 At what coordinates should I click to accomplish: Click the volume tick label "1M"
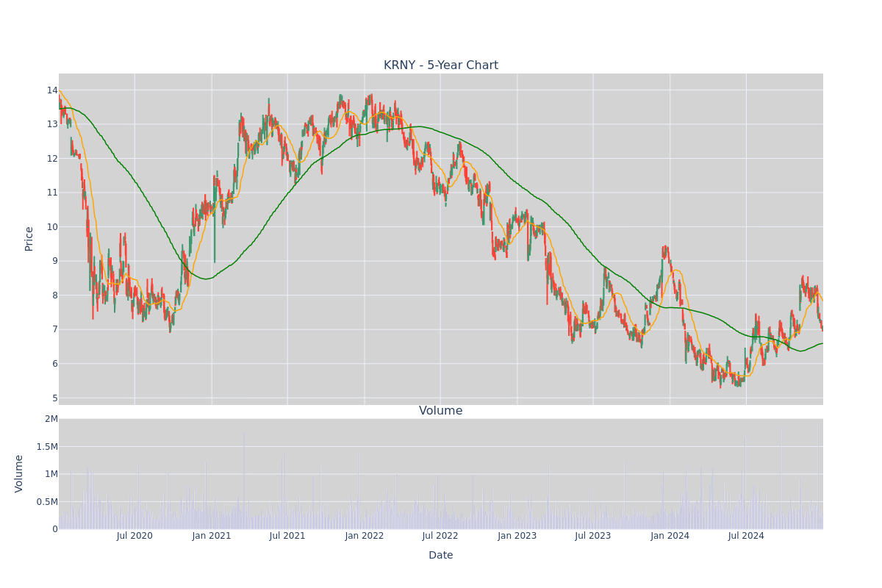(51, 474)
